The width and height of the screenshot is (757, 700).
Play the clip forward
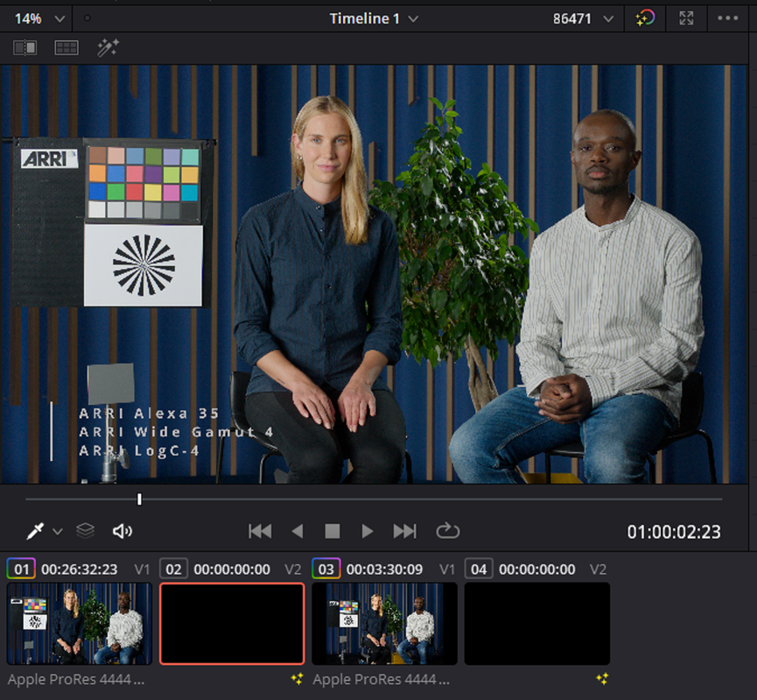368,531
